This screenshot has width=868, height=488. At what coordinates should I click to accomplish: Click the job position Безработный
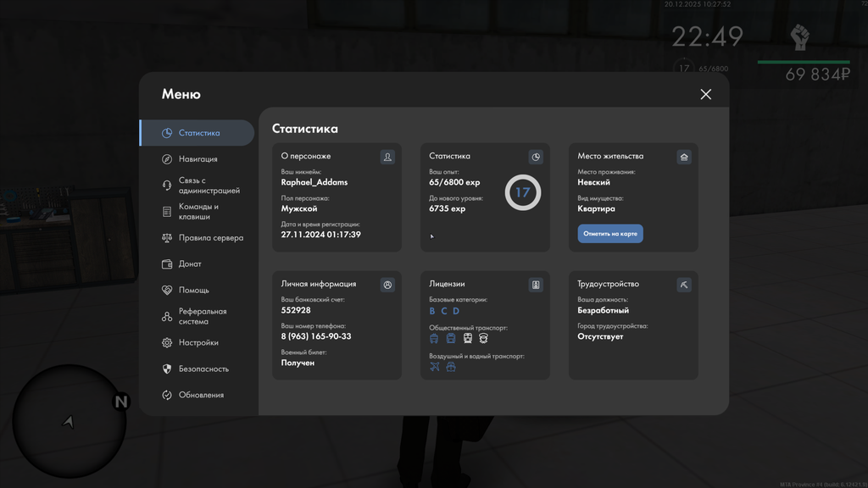(x=603, y=310)
